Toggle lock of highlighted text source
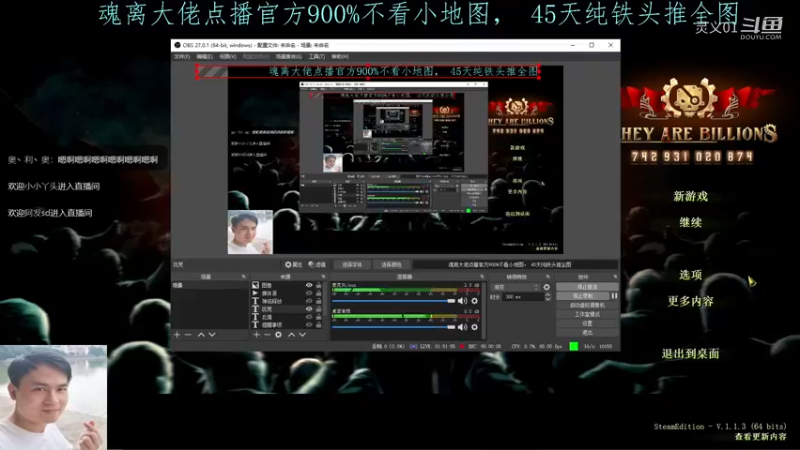The width and height of the screenshot is (800, 450). 319,309
